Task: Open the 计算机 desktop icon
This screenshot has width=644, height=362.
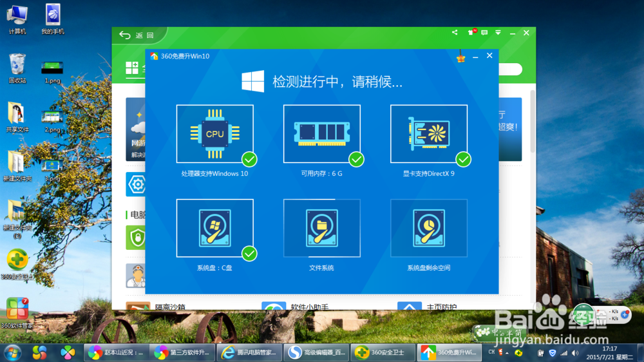Action: pyautogui.click(x=17, y=19)
